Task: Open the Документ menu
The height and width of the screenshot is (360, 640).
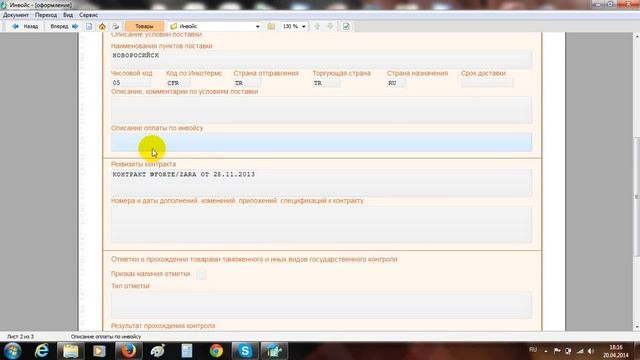Action: click(16, 15)
